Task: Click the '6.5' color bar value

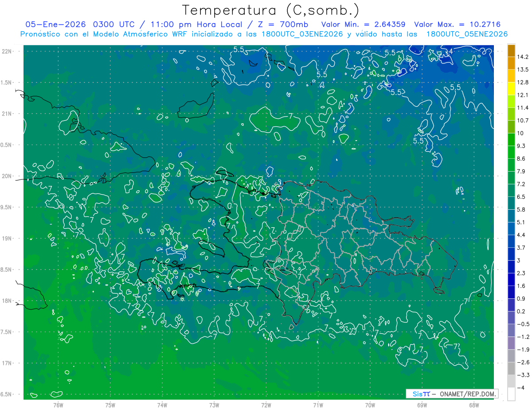Action: [521, 196]
